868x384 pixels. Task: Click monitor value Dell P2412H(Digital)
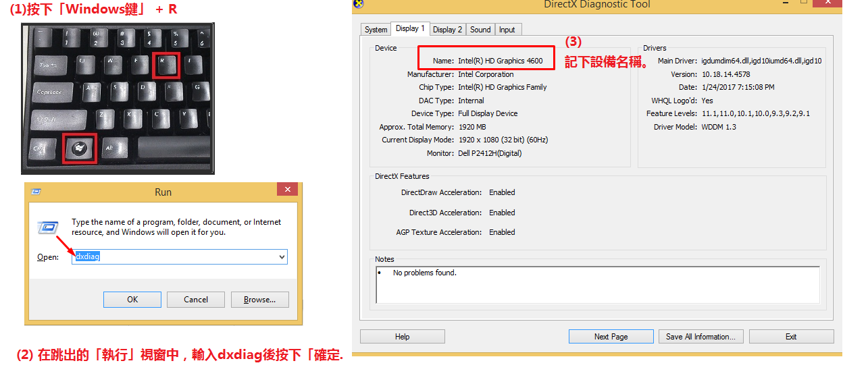pos(490,153)
